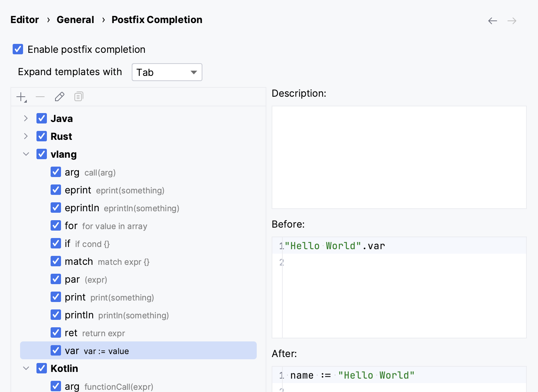The height and width of the screenshot is (392, 538).
Task: Toggle the eprintln template checkbox
Action: click(x=56, y=208)
